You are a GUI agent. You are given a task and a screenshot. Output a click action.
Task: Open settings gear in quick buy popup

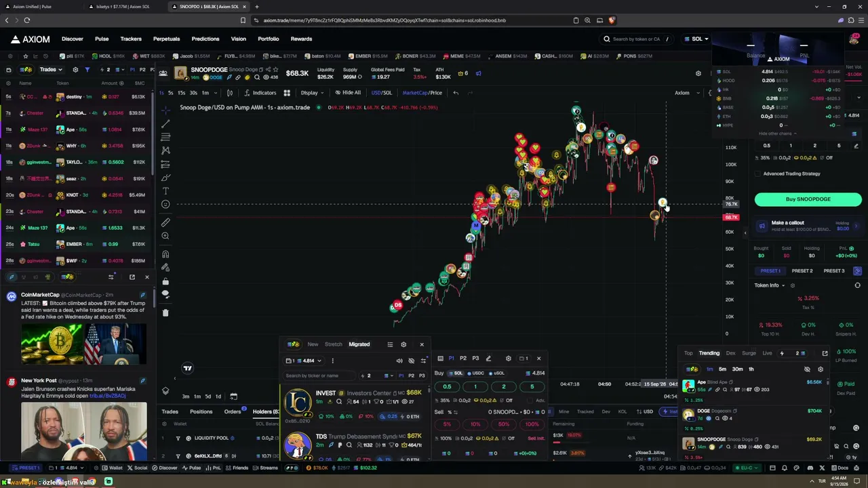click(508, 359)
